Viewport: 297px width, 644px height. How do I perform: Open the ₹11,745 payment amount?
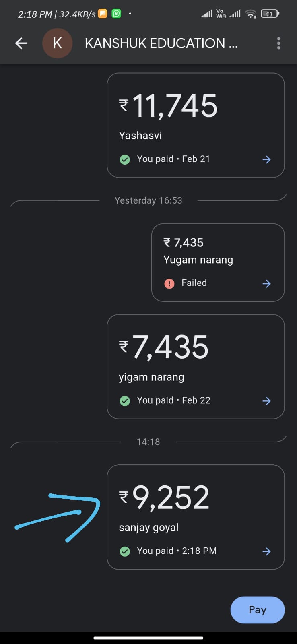pos(169,106)
